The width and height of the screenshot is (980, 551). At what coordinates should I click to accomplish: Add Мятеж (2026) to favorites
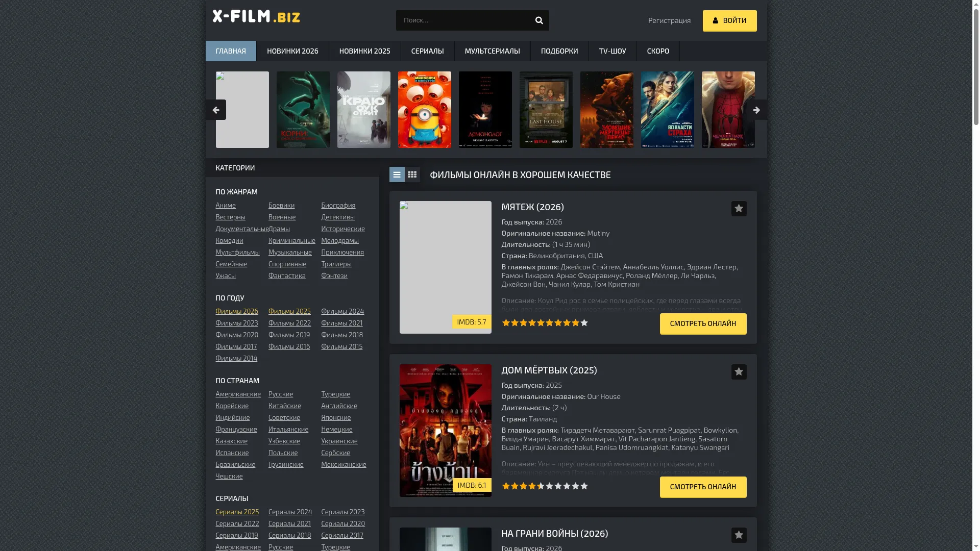coord(739,209)
